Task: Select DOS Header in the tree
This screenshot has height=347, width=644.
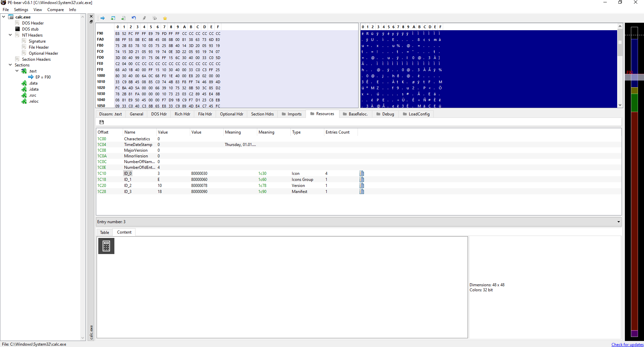Action: pyautogui.click(x=33, y=23)
